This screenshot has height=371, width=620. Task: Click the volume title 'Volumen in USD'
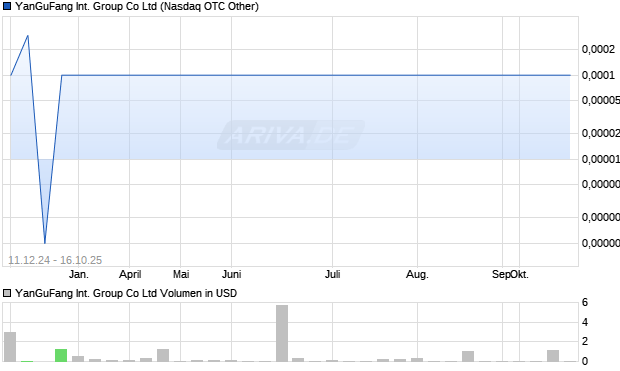[x=198, y=293]
